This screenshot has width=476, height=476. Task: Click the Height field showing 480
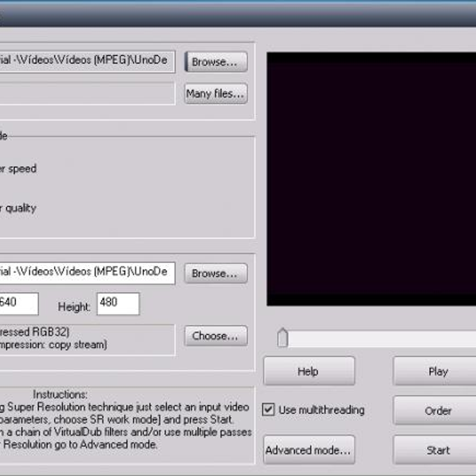pos(118,303)
